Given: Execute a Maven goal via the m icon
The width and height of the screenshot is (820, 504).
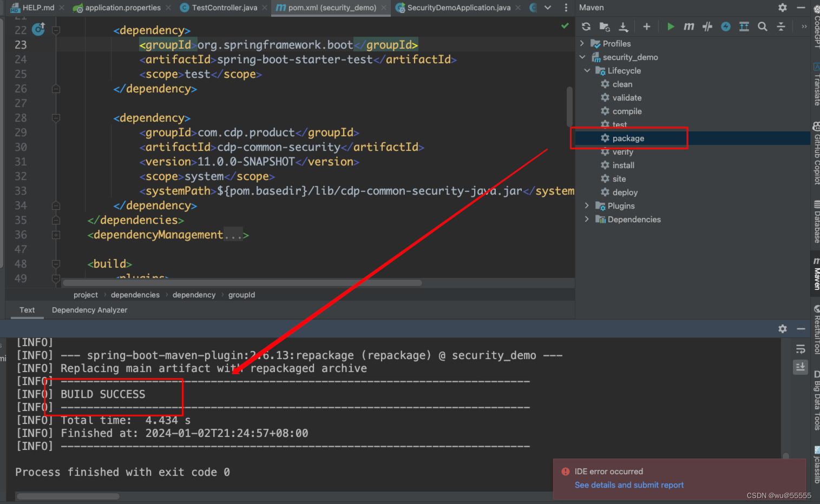Looking at the screenshot, I should click(688, 26).
